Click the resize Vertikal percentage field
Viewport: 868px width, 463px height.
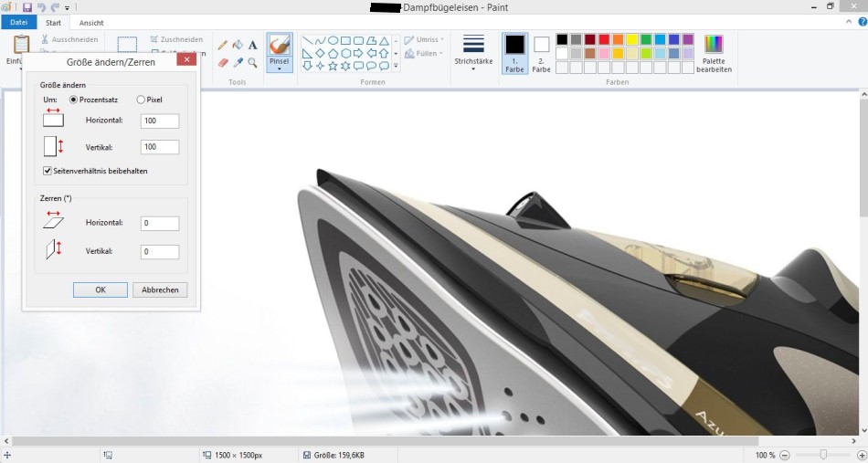(x=159, y=147)
